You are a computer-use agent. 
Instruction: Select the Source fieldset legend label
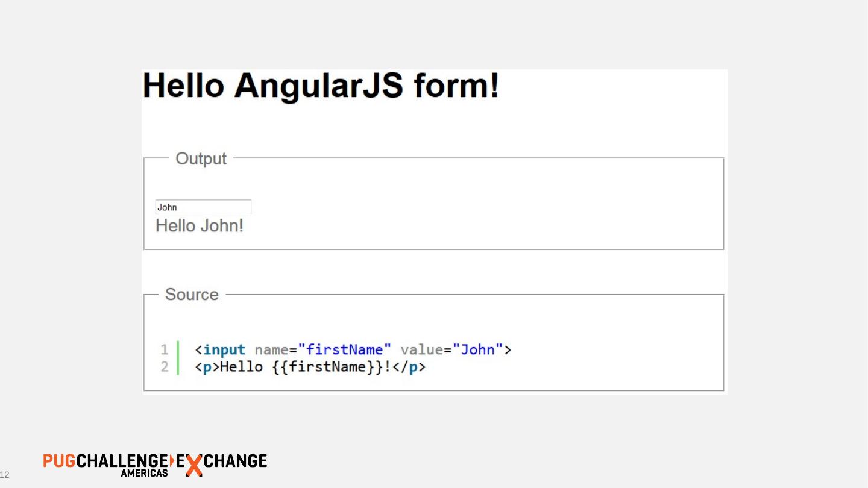tap(192, 295)
